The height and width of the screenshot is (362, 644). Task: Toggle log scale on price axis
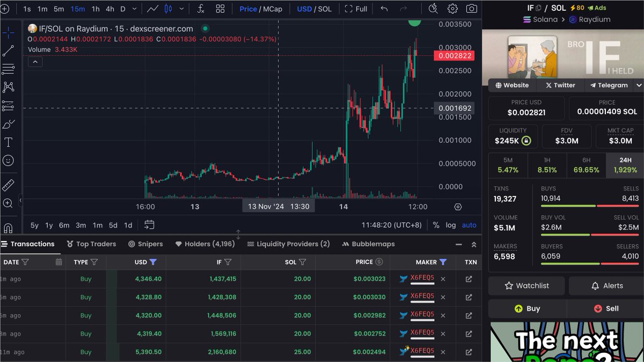[451, 225]
